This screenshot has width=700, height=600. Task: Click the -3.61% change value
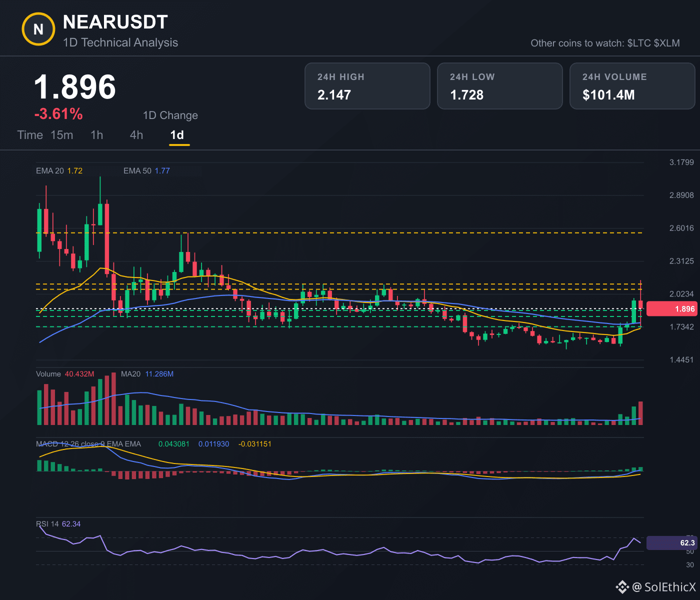(58, 114)
